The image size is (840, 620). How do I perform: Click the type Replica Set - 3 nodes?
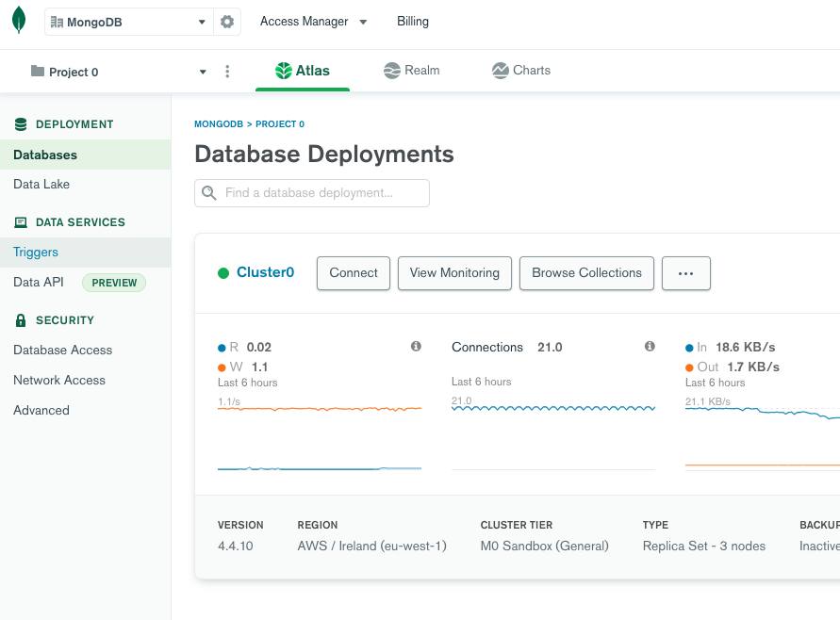pos(704,547)
